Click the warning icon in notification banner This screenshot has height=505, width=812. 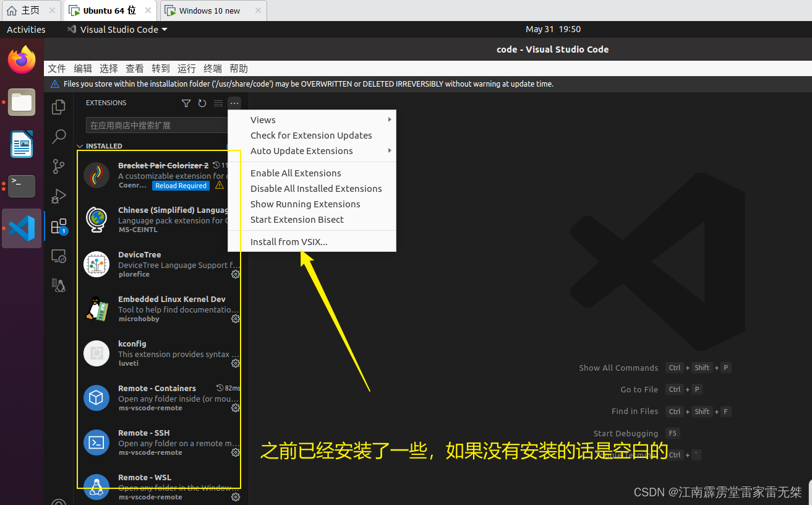point(54,84)
